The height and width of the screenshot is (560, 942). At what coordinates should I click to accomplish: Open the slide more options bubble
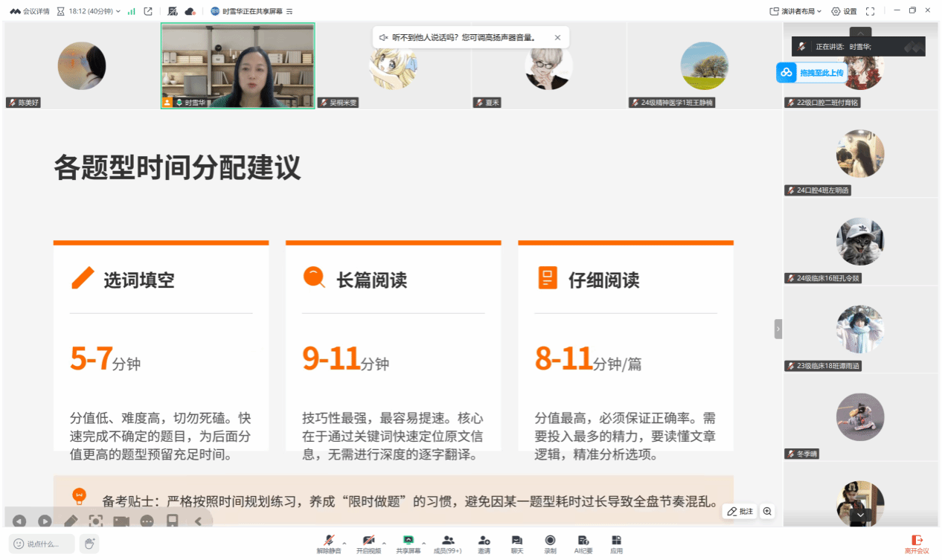click(147, 521)
